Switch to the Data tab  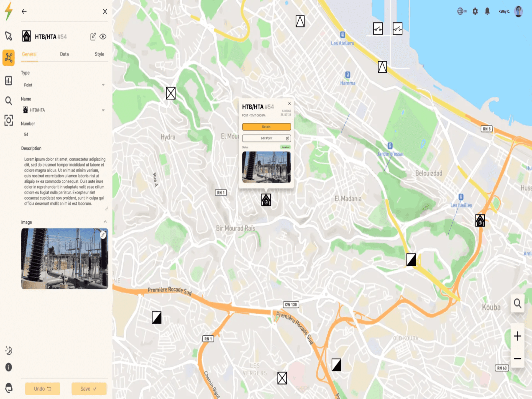64,54
